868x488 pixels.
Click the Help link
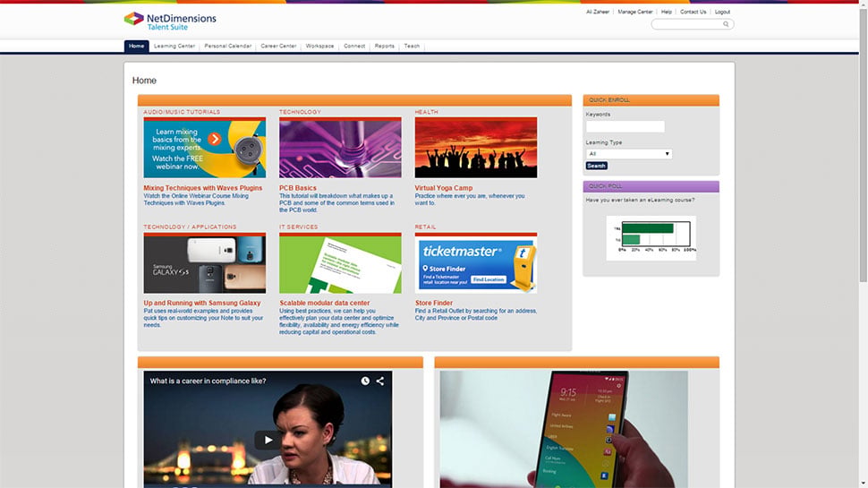pos(667,12)
